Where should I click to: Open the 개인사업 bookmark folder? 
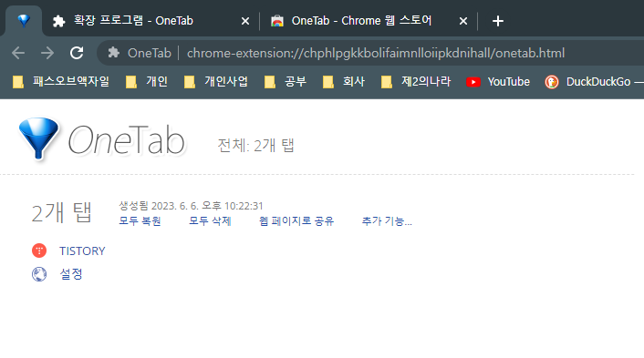click(216, 82)
